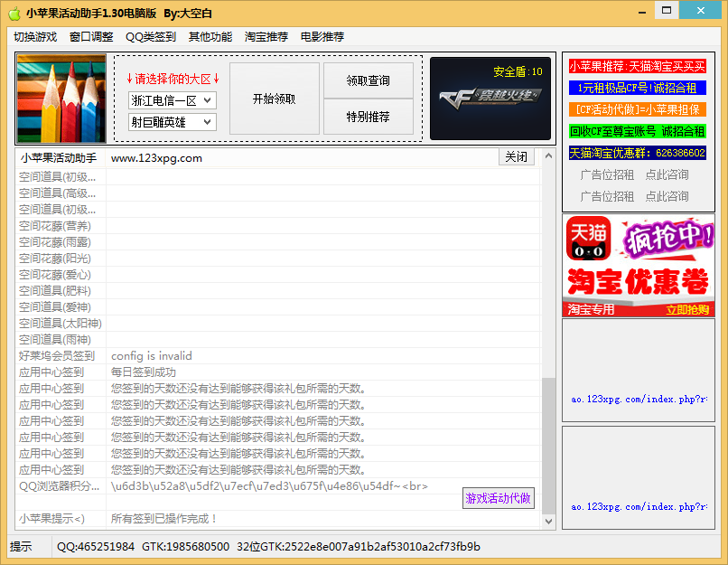Click the 安全盾:10 label
728x565 pixels.
[x=518, y=71]
